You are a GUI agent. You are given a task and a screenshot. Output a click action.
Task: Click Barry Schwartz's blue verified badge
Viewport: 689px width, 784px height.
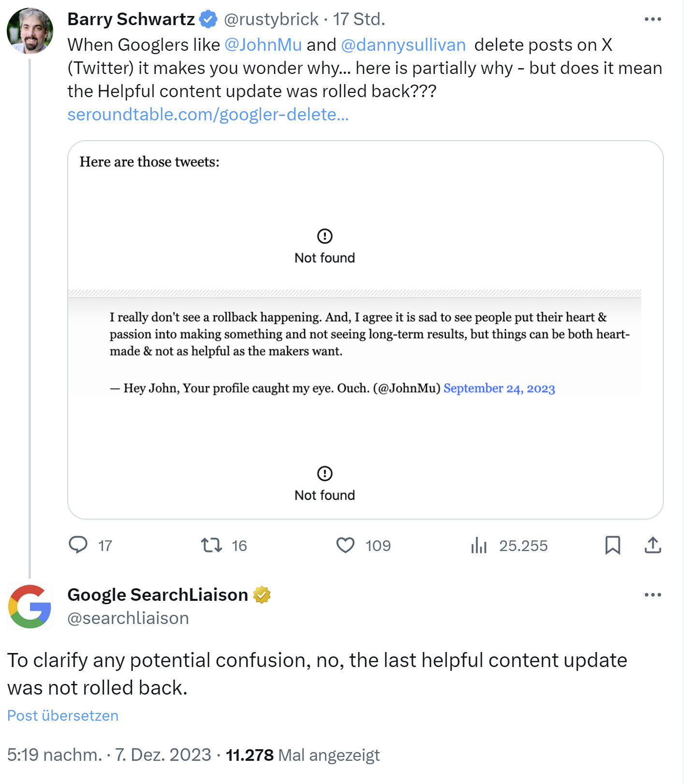coord(207,19)
